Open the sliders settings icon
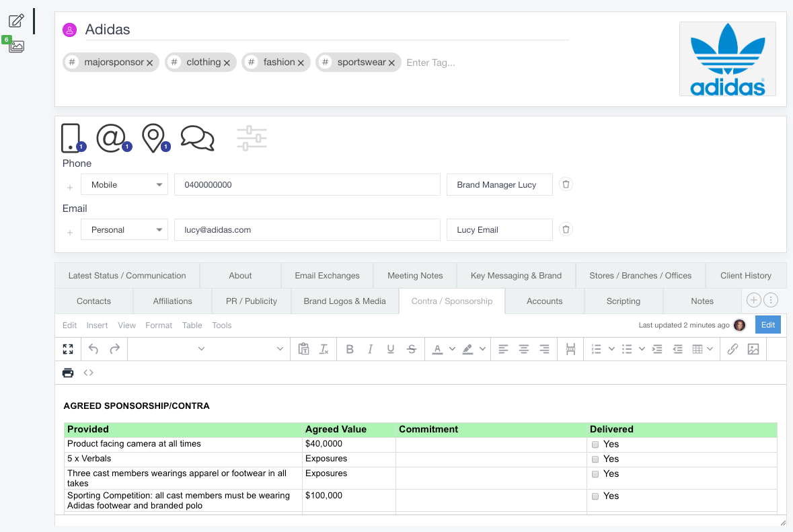Screen dimensions: 793x532 coord(252,138)
